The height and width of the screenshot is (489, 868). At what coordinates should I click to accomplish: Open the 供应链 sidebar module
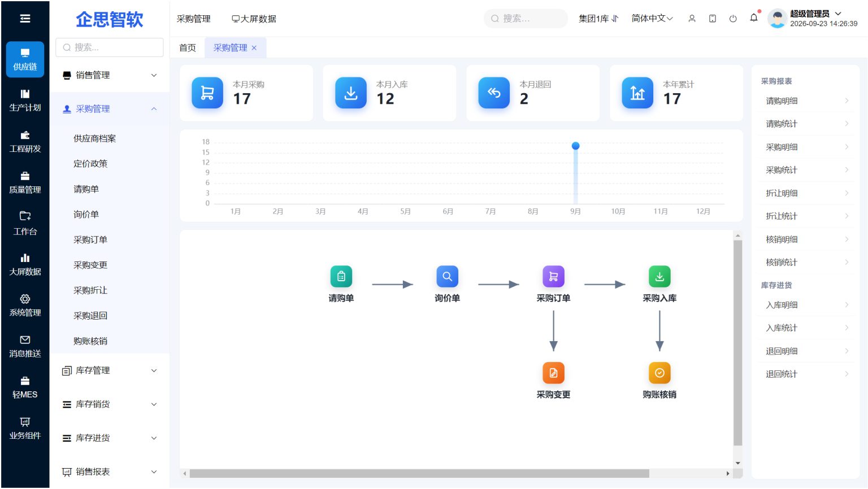[25, 59]
